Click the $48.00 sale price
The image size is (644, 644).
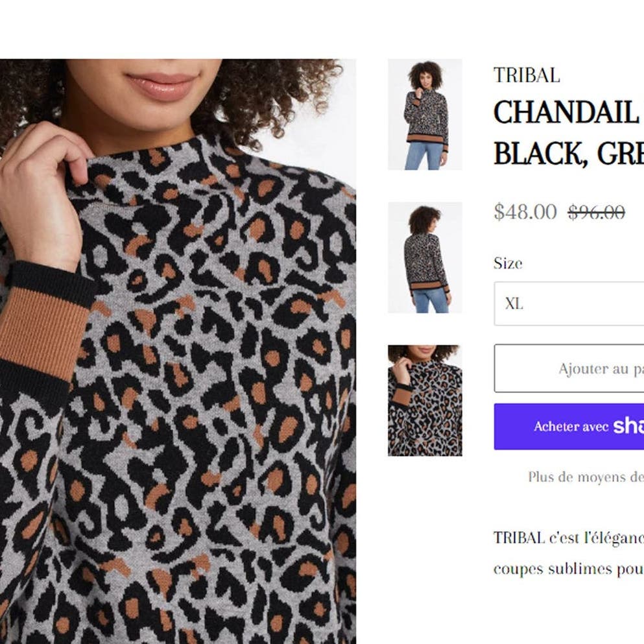(x=525, y=212)
